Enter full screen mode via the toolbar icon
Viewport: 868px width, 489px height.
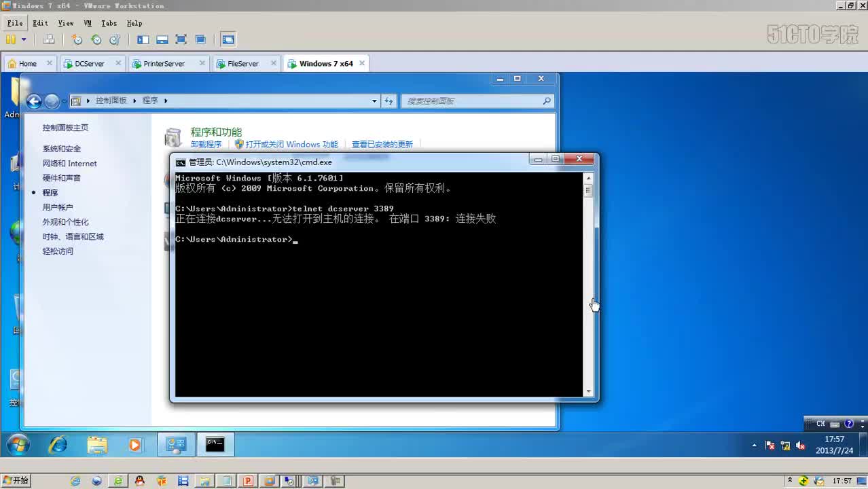click(181, 39)
